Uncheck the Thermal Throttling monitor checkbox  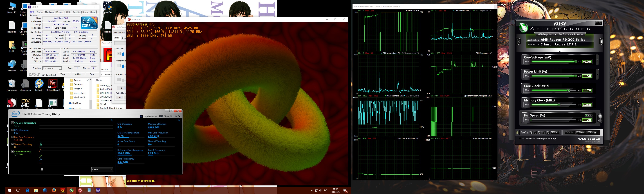tap(12, 144)
